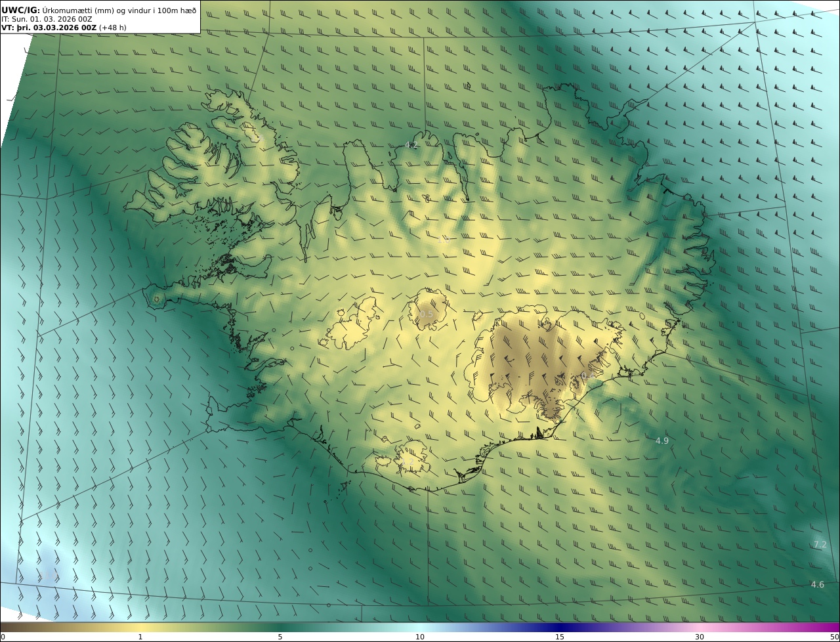Click the '5' tick label on the scale

(x=280, y=637)
